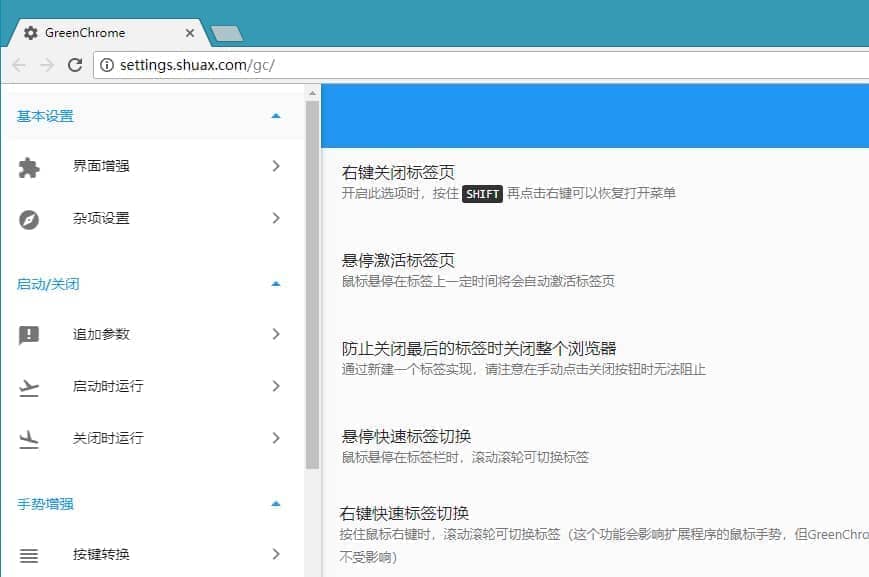869x577 pixels.
Task: Select the 追加参数 menu entry
Action: [101, 335]
